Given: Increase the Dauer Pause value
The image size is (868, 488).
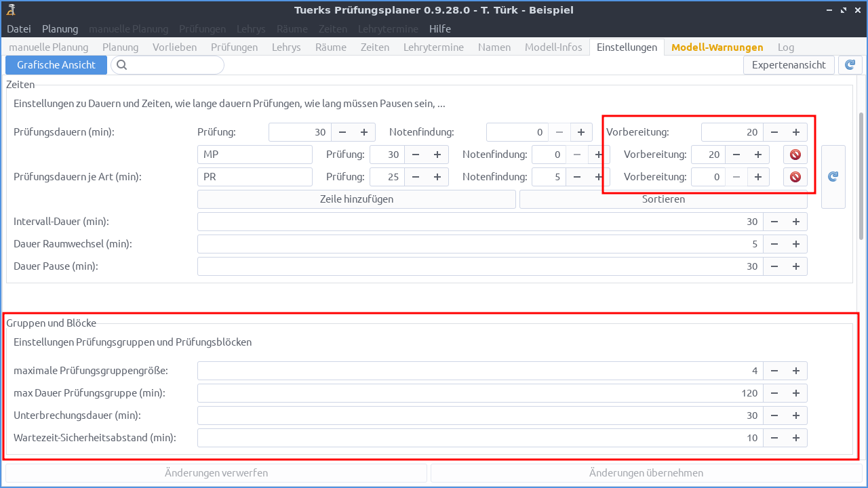Looking at the screenshot, I should tap(796, 266).
